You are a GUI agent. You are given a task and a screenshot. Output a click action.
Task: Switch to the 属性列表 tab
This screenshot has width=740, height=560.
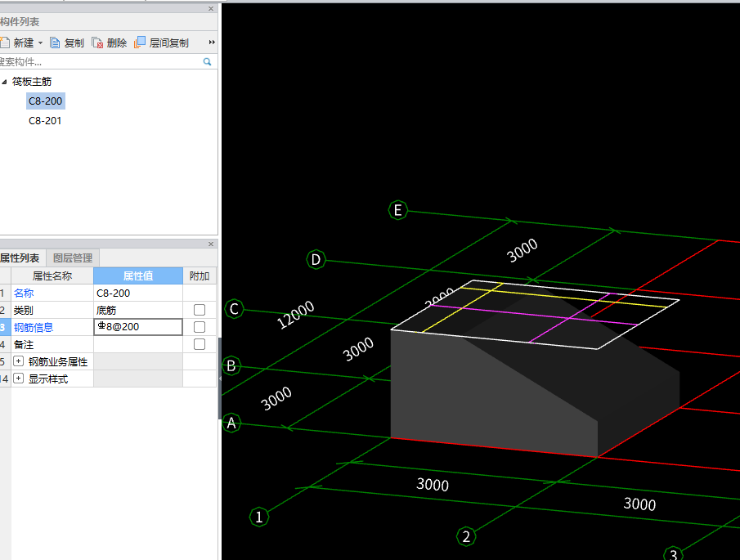pyautogui.click(x=20, y=258)
